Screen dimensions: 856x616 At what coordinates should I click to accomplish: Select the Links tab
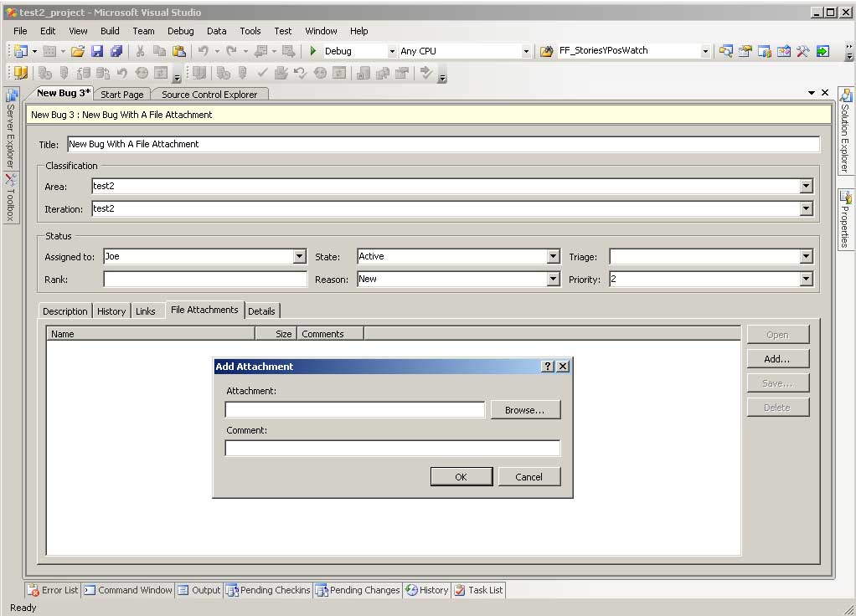(x=145, y=311)
